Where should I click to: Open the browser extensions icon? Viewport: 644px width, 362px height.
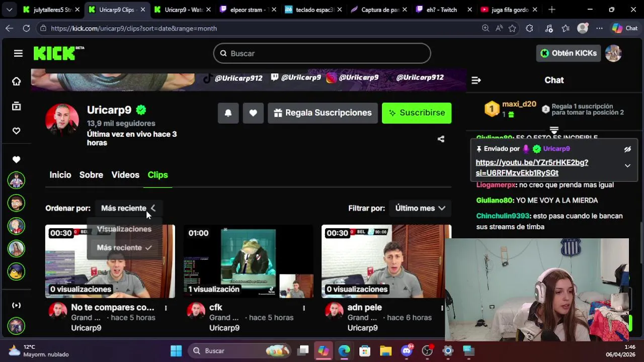[529, 29]
